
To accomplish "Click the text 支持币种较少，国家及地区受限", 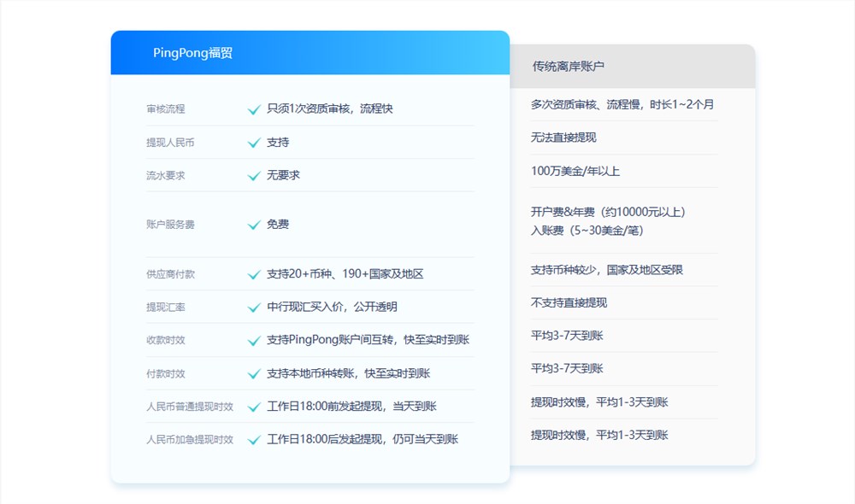I will coord(607,270).
